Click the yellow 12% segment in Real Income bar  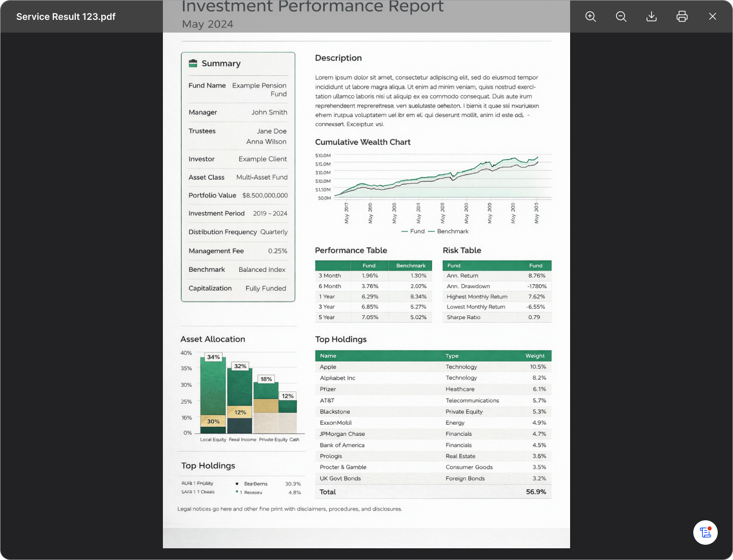coord(240,412)
